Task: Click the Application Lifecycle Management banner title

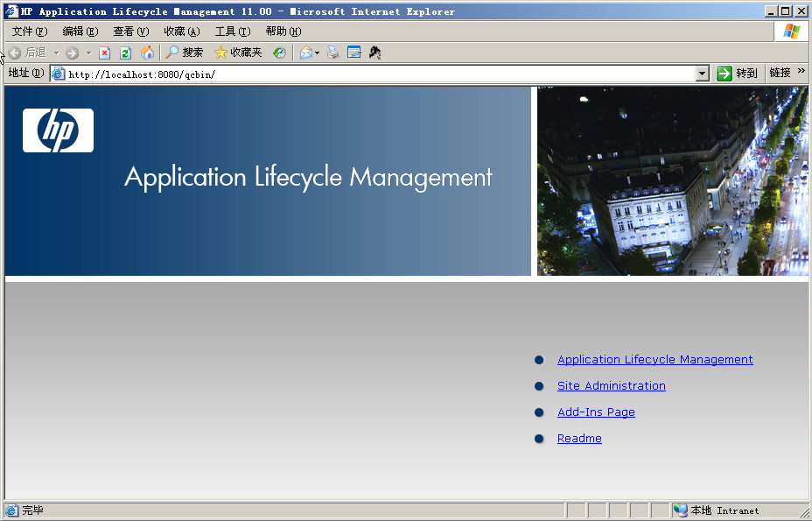Action: coord(308,178)
